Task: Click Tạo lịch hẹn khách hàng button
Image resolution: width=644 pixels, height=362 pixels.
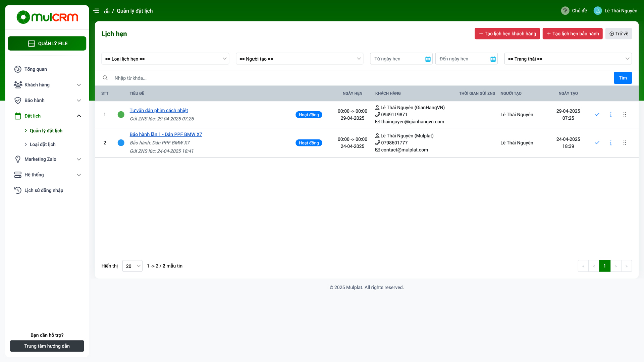Action: (507, 34)
